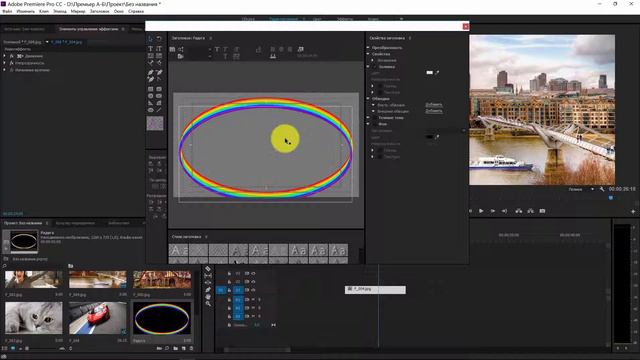Open Program monitor settings wrench
Image resolution: width=640 pixels, height=360 pixels.
click(x=602, y=189)
